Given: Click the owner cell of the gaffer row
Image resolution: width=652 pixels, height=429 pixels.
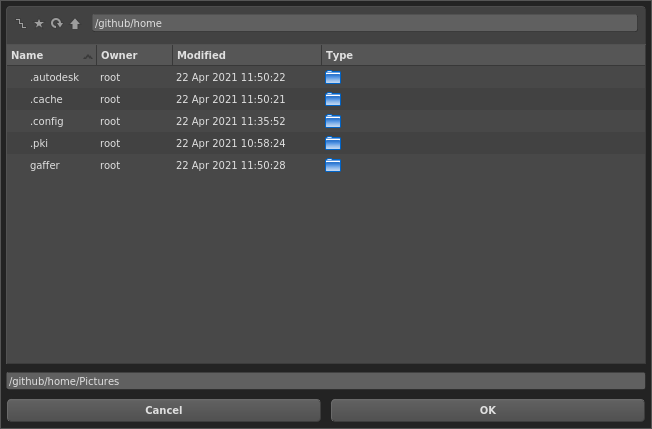Looking at the screenshot, I should point(110,165).
